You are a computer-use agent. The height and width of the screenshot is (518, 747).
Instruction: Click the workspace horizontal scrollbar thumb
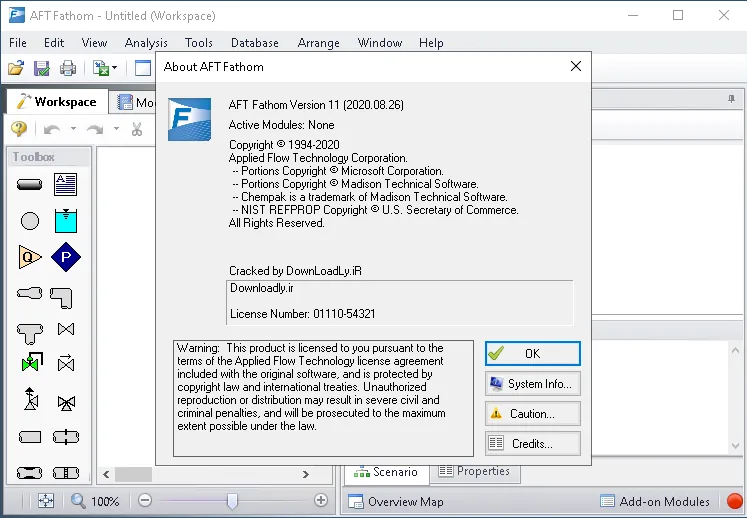133,474
